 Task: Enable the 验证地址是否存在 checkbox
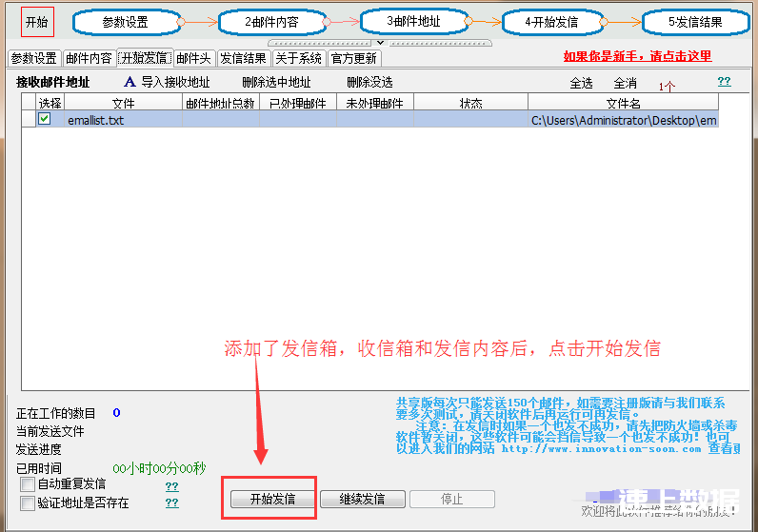coord(28,503)
